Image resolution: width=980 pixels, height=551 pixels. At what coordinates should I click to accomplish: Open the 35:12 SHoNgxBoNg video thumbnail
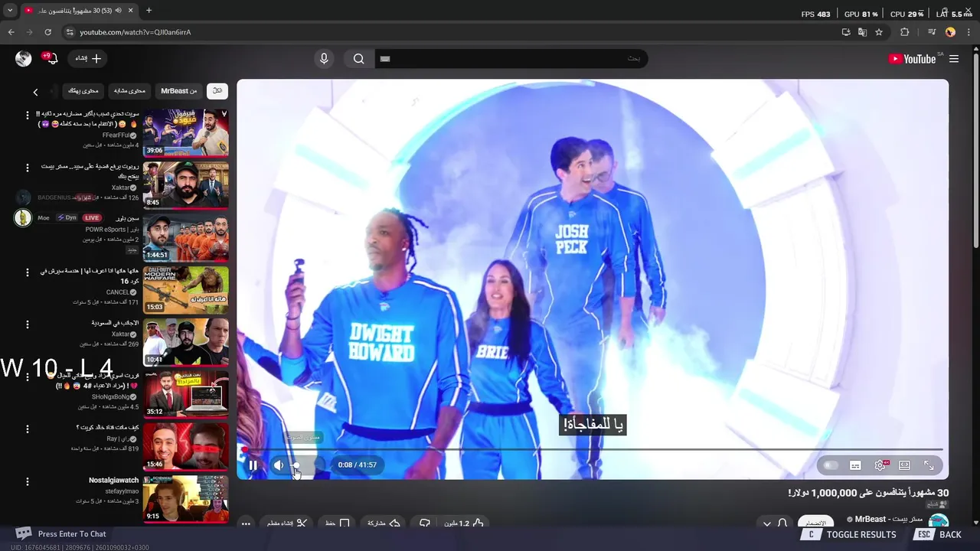pyautogui.click(x=186, y=394)
